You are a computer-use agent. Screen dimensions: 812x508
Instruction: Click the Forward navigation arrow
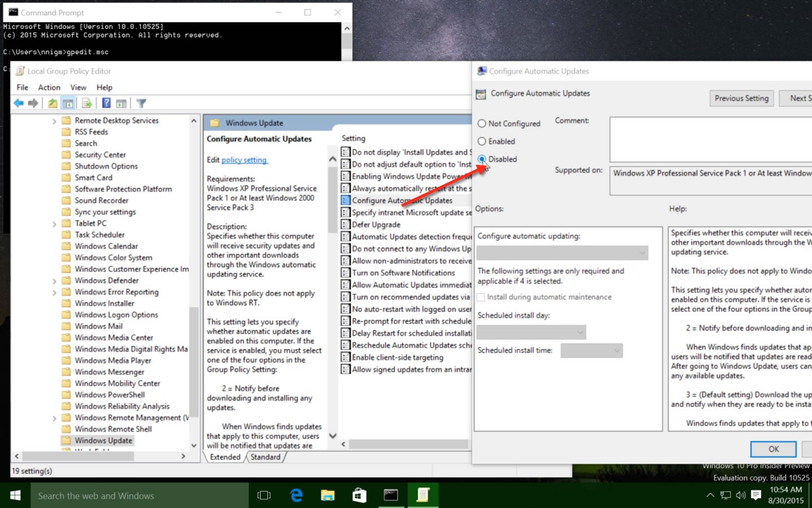[32, 103]
